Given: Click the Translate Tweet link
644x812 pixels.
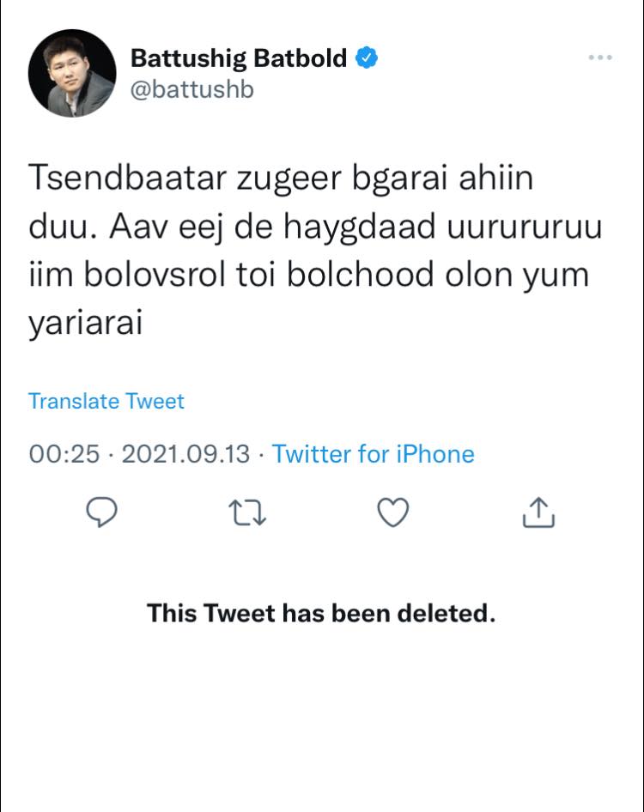Looking at the screenshot, I should click(106, 401).
